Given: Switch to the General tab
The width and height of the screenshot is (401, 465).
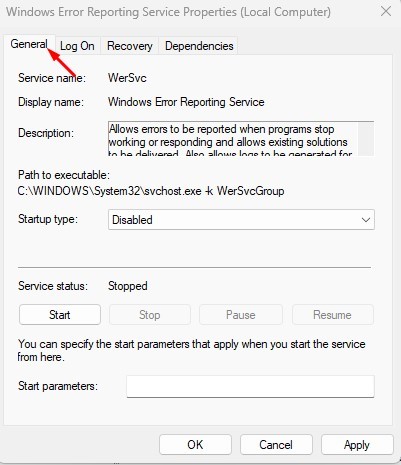Looking at the screenshot, I should pos(29,44).
